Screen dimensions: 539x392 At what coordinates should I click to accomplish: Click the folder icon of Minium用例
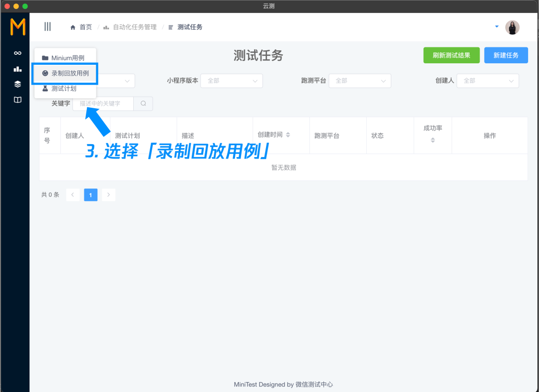click(45, 58)
